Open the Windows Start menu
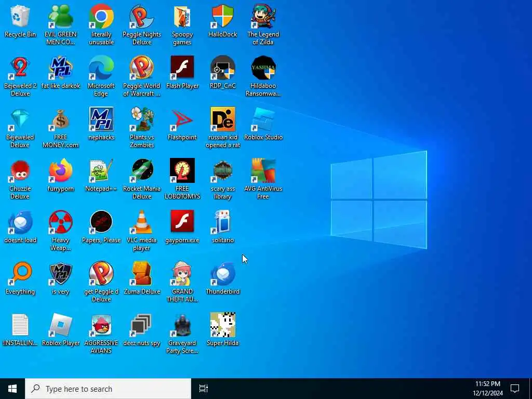This screenshot has width=532, height=399. 12,389
